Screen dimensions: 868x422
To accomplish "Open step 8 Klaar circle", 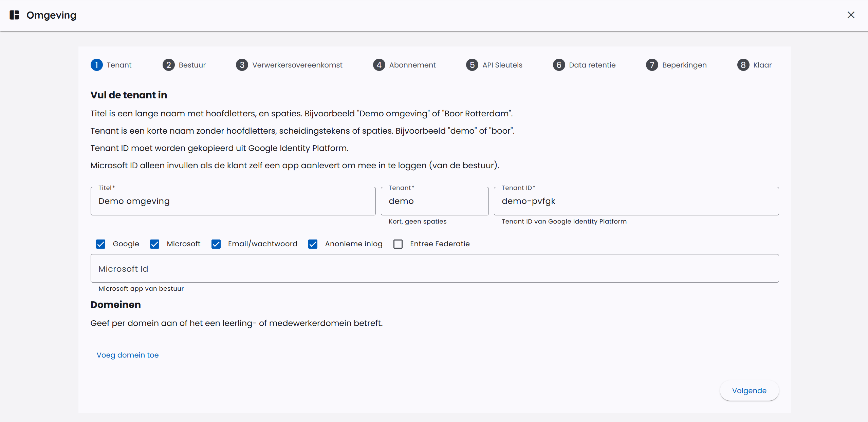I will pyautogui.click(x=743, y=65).
